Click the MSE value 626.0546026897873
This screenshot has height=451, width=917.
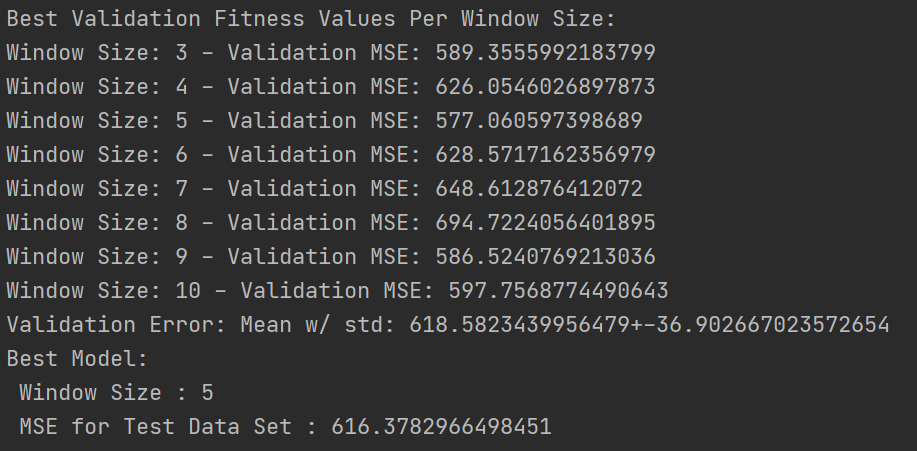click(x=545, y=87)
